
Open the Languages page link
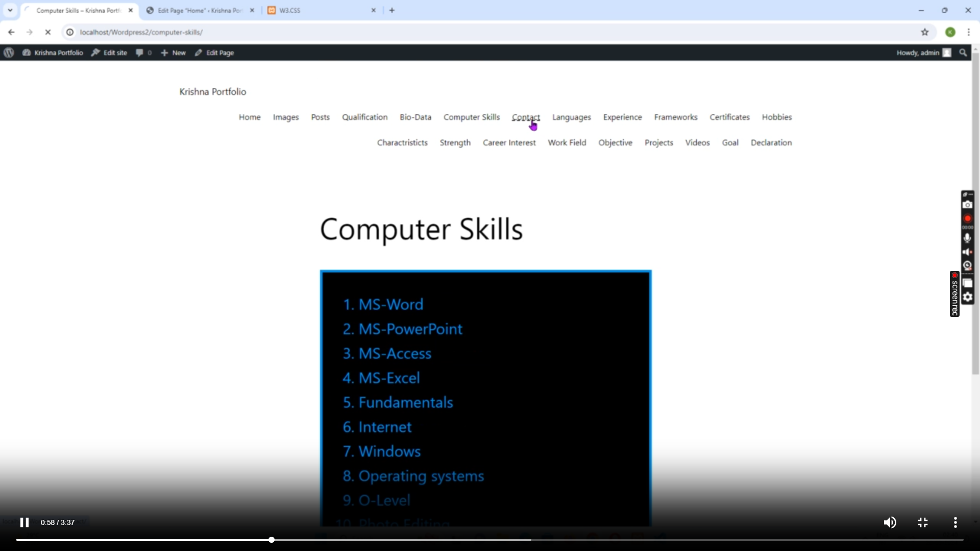click(x=572, y=117)
